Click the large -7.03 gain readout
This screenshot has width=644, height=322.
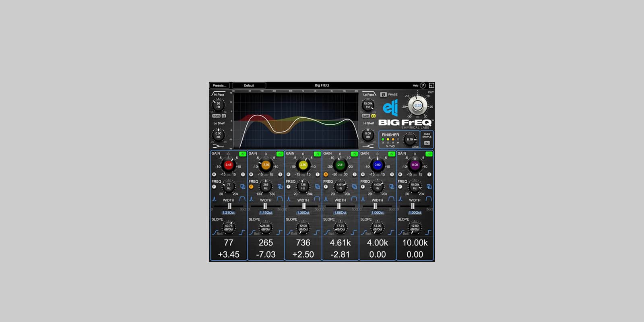(266, 254)
